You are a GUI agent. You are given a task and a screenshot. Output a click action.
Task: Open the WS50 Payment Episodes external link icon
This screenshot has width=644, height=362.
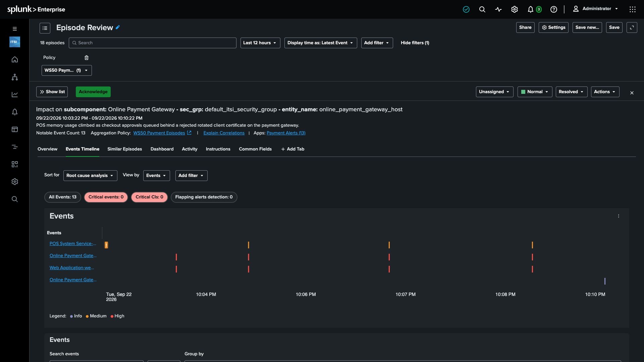[189, 133]
